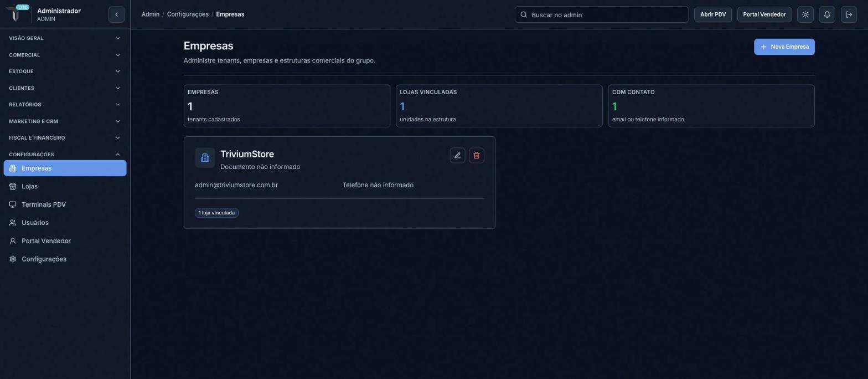The image size is (868, 379).
Task: Open the Configurações sidebar item
Action: pyautogui.click(x=65, y=259)
